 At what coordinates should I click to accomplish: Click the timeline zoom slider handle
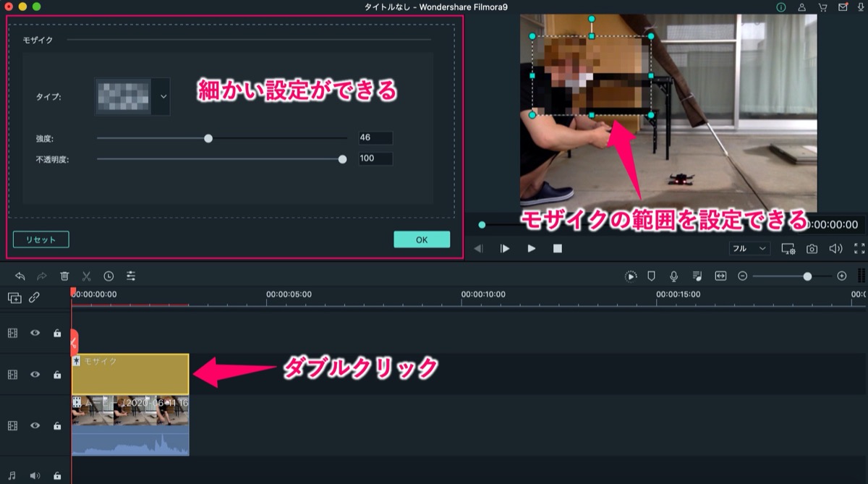click(x=807, y=276)
